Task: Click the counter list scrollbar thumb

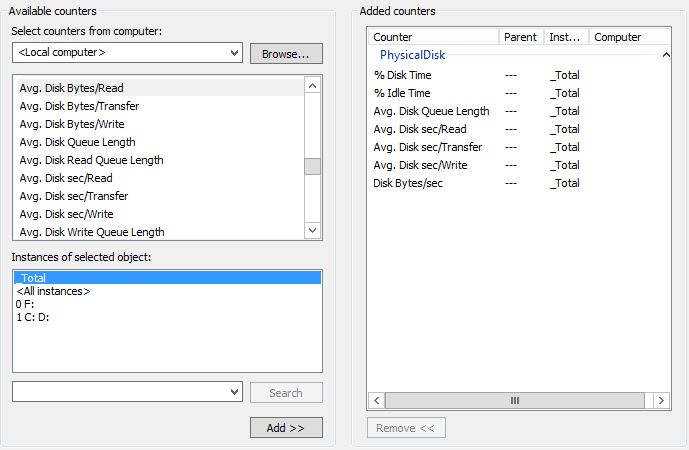Action: [x=312, y=167]
